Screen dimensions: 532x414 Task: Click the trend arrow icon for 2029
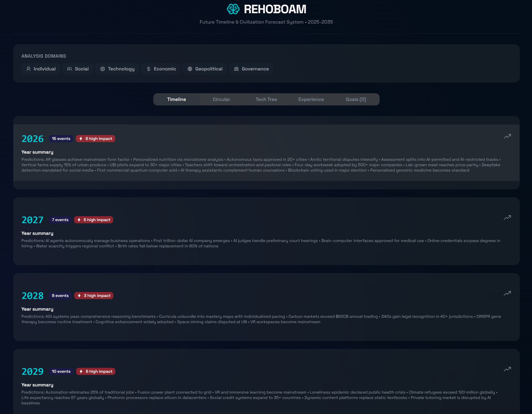click(x=507, y=369)
